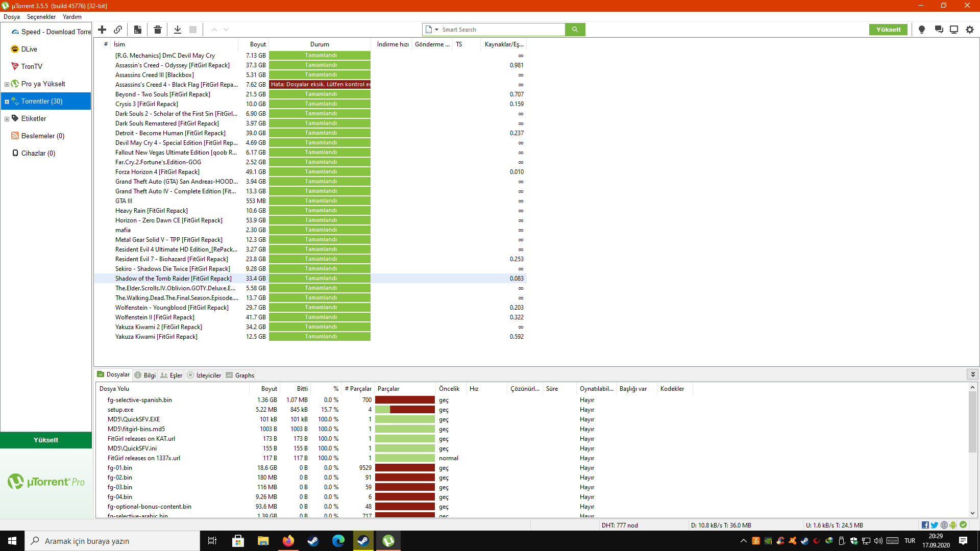This screenshot has height=551, width=980.
Task: Click the Remove Torrent trash icon
Action: click(158, 30)
